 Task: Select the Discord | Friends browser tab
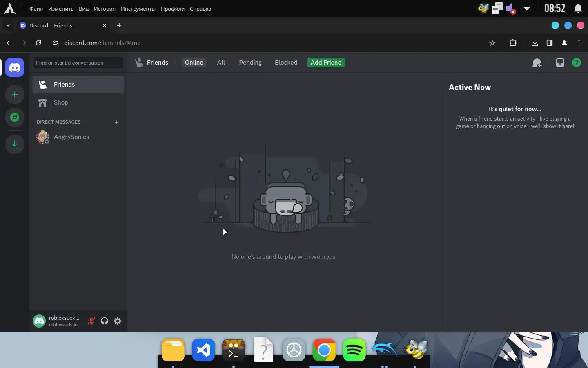tap(64, 25)
